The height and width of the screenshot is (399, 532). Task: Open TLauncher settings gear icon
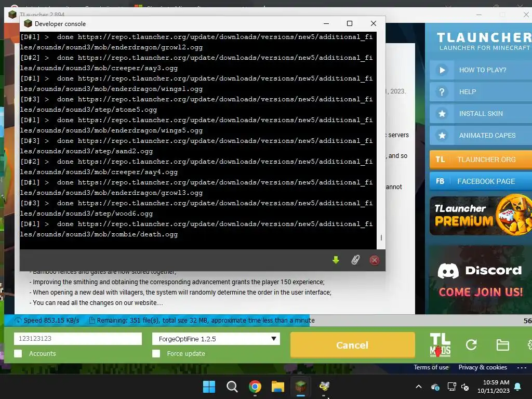tap(529, 345)
